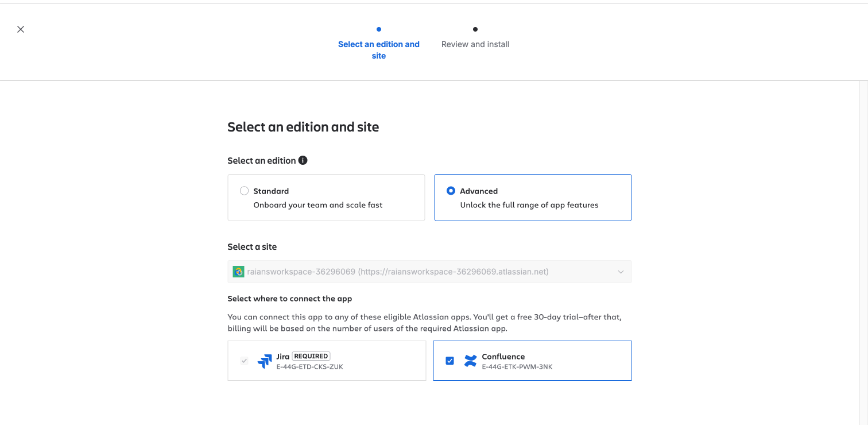Close the dialog with the X icon

click(21, 29)
